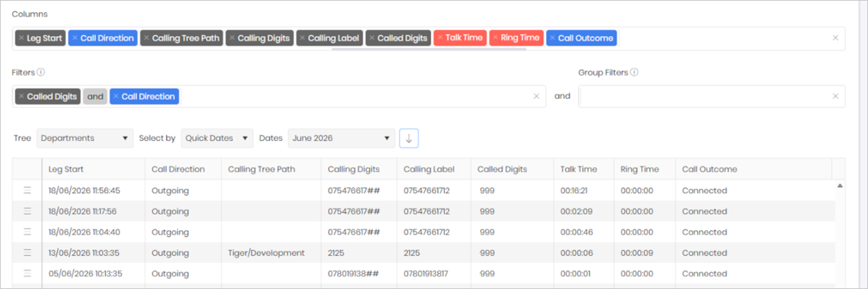Remove the Leg Start column tag

point(21,38)
